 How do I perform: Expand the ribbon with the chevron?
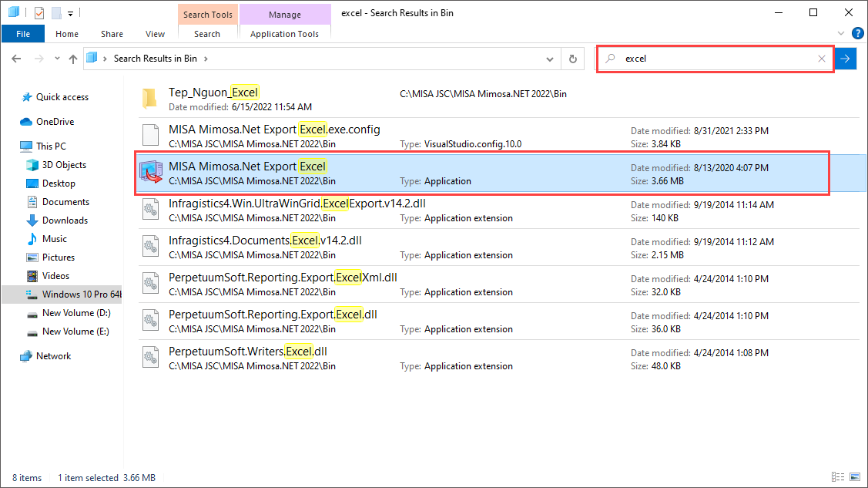click(841, 34)
